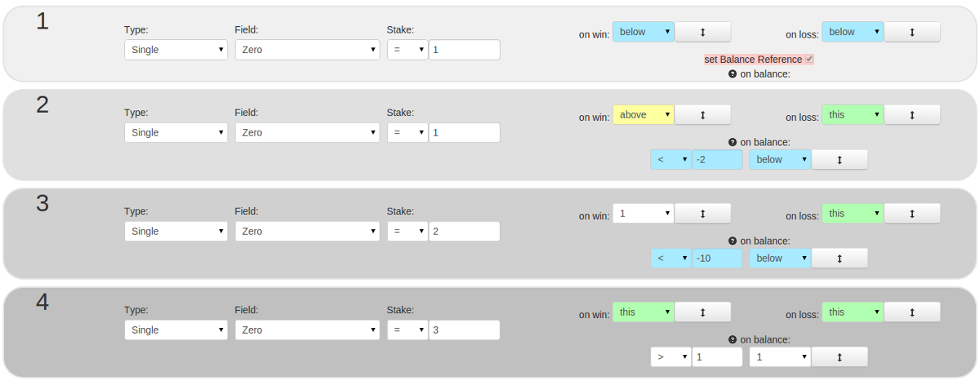980x381 pixels.
Task: Open row 2 yellow on-win 'above' dropdown
Action: click(644, 115)
